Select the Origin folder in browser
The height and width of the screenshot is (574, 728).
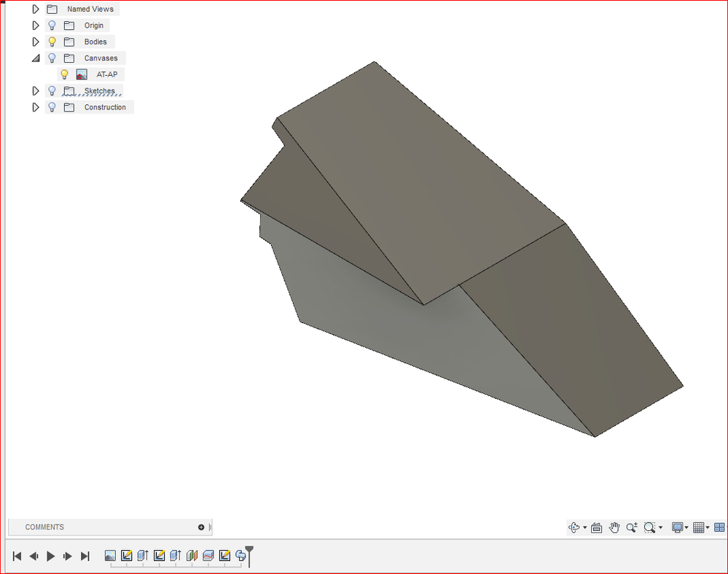(x=93, y=26)
